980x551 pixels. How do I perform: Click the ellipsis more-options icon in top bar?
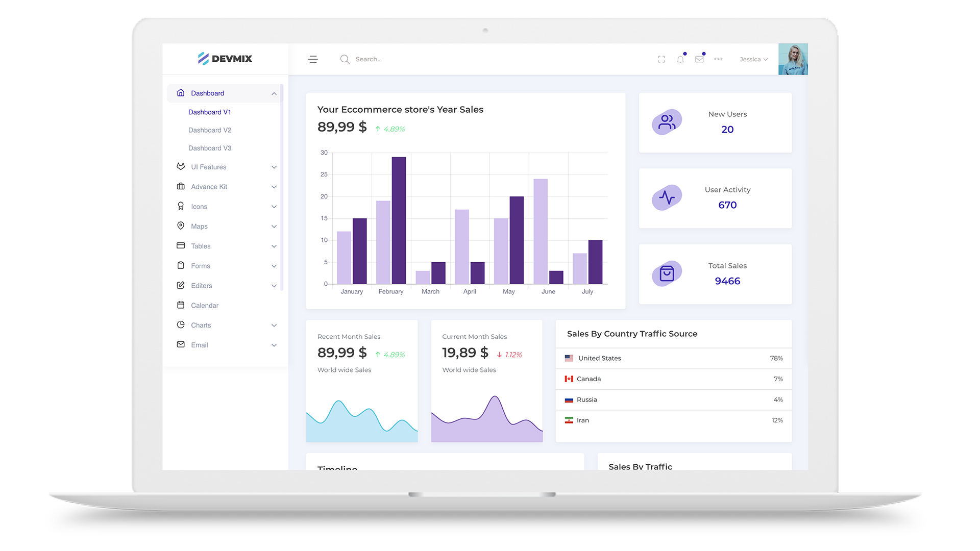coord(718,59)
